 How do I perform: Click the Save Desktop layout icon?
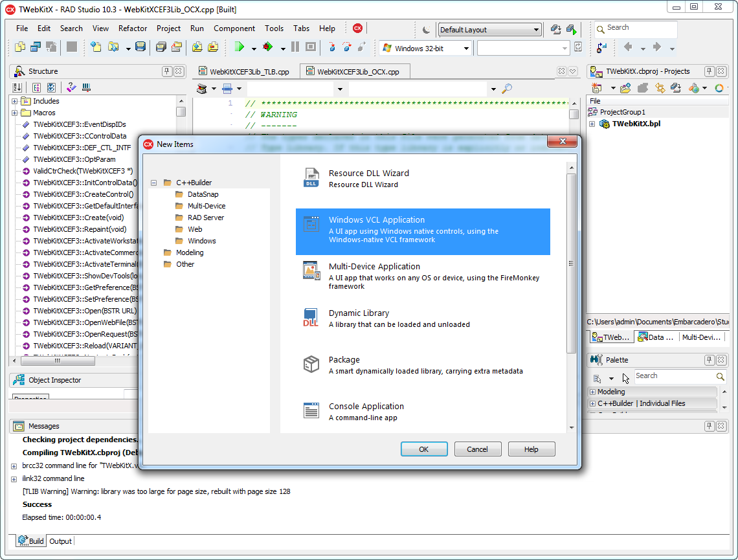pyautogui.click(x=556, y=30)
